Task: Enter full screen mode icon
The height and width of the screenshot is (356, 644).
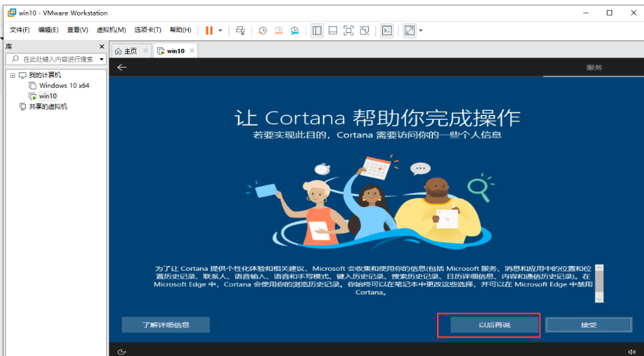Action: [348, 30]
